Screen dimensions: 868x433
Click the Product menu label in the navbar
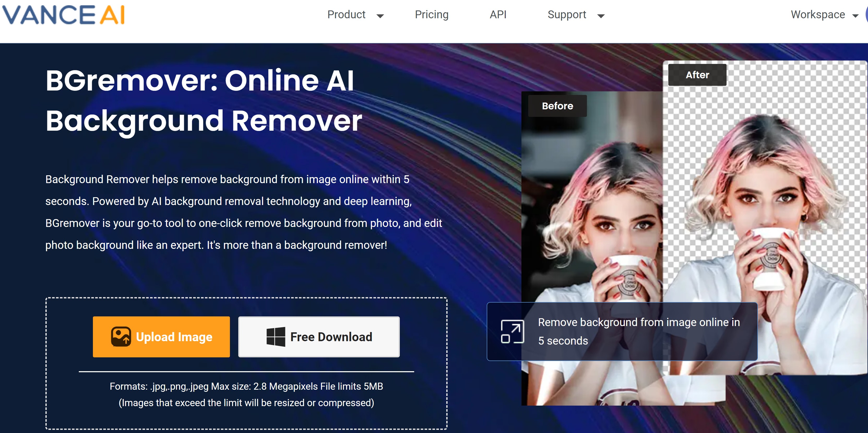click(346, 15)
